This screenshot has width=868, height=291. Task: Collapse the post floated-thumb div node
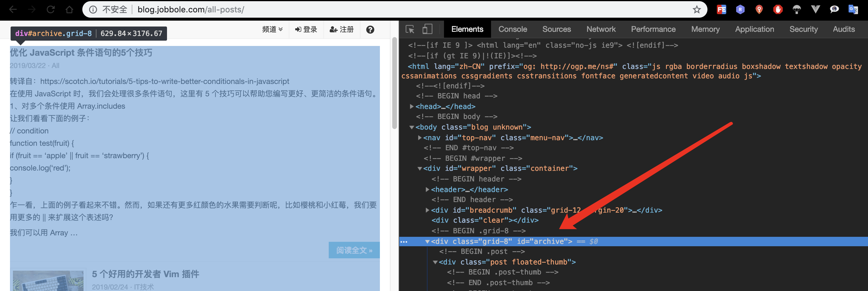click(435, 262)
